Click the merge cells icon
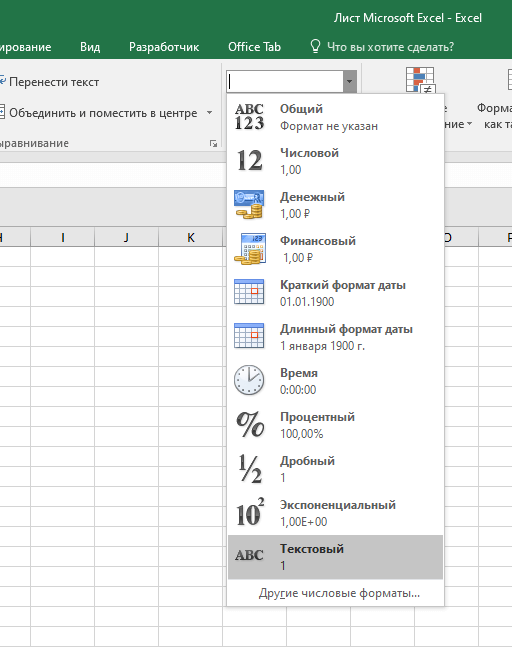Viewport: 512px width, 647px height. pos(2,113)
